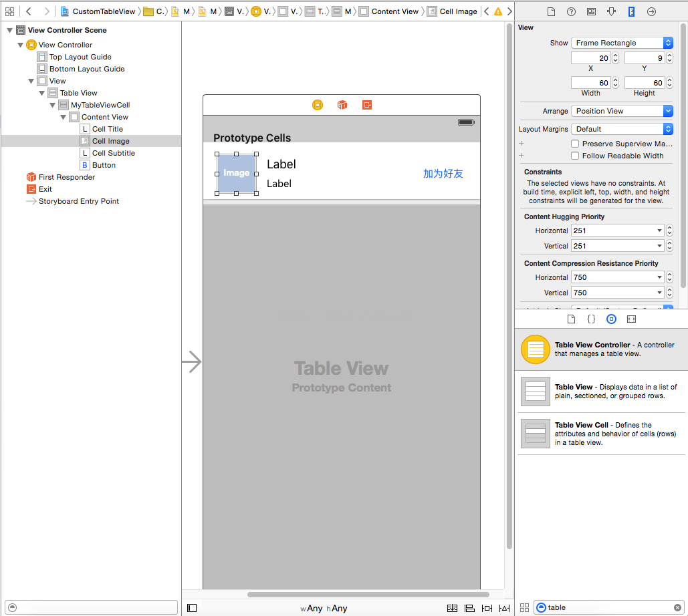Collapse the View Controller Scene
This screenshot has width=688, height=616.
(x=9, y=30)
